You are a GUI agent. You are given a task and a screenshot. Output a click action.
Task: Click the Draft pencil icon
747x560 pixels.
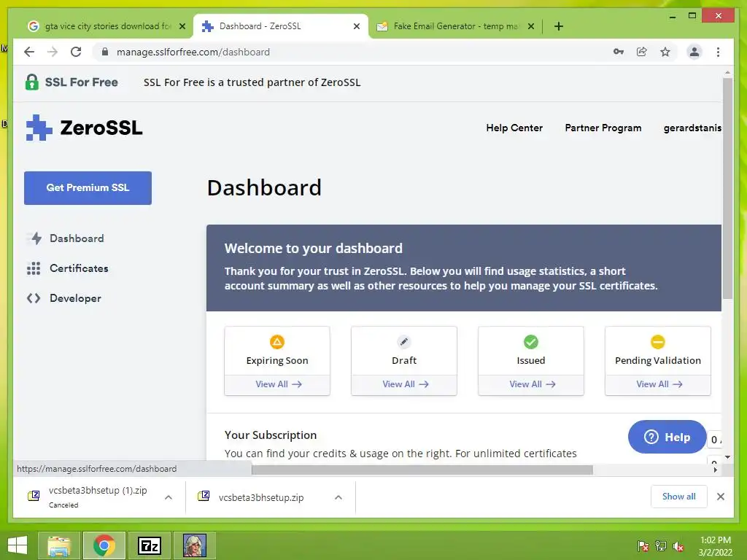coord(404,342)
